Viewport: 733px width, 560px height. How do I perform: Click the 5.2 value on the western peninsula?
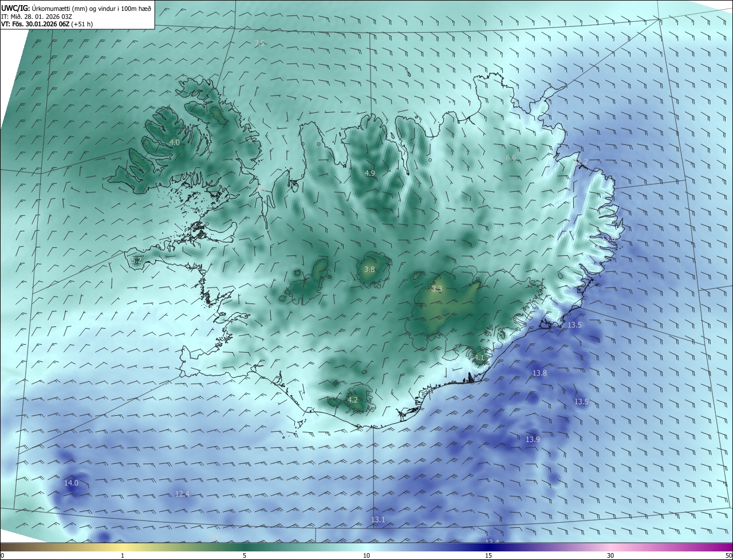(x=136, y=261)
